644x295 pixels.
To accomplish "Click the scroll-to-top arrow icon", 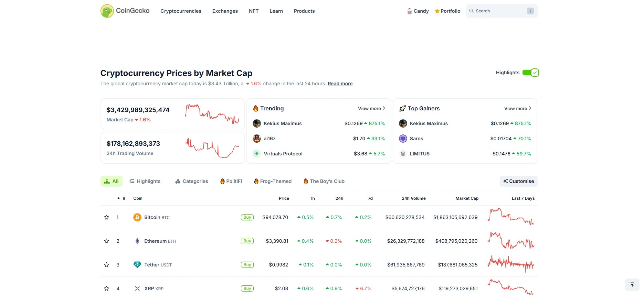I will pyautogui.click(x=632, y=285).
